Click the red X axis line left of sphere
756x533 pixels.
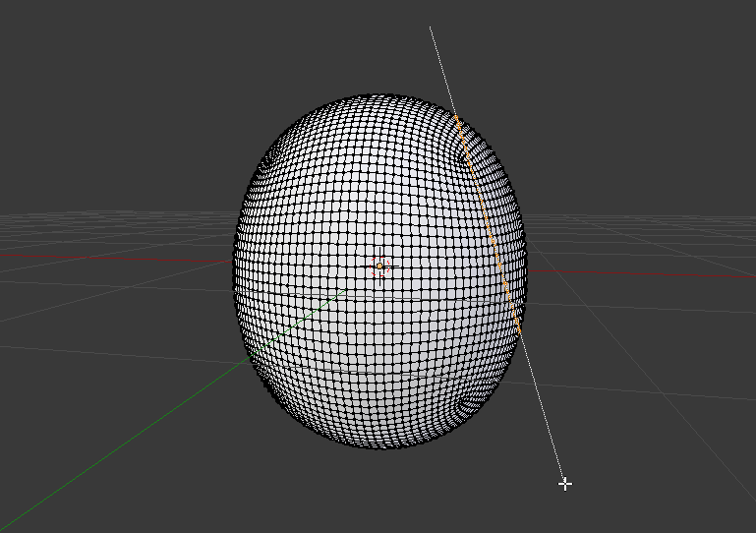click(108, 259)
